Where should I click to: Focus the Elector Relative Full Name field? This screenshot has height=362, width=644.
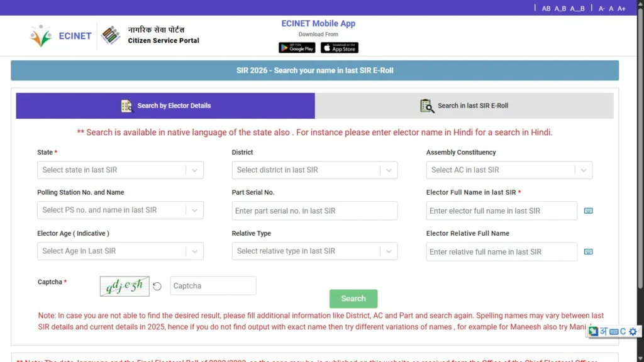pyautogui.click(x=501, y=251)
